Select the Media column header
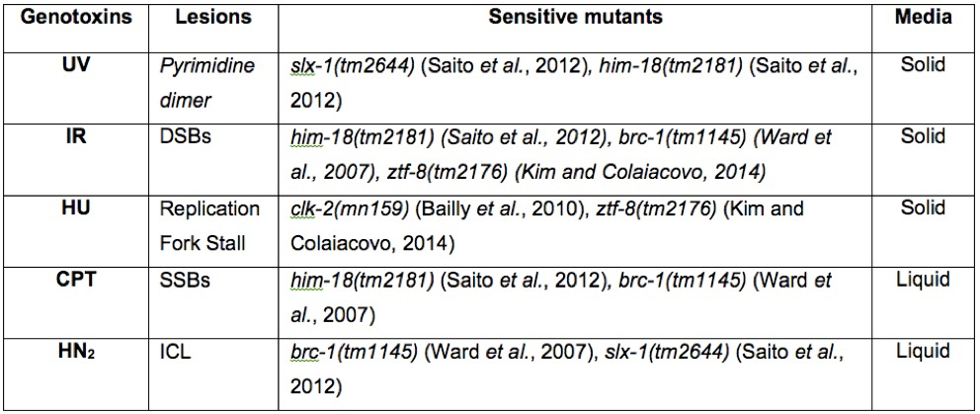Image resolution: width=980 pixels, height=414 pixels. pos(924,18)
